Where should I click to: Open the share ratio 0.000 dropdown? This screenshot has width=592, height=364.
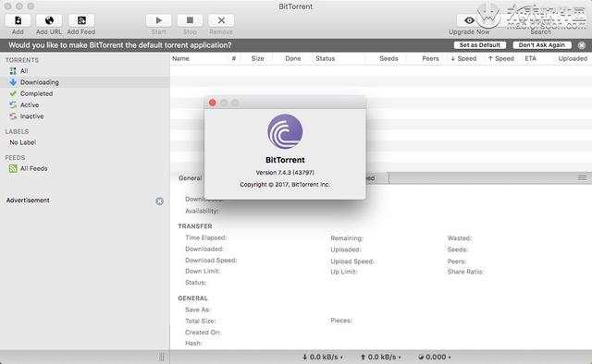coord(435,357)
